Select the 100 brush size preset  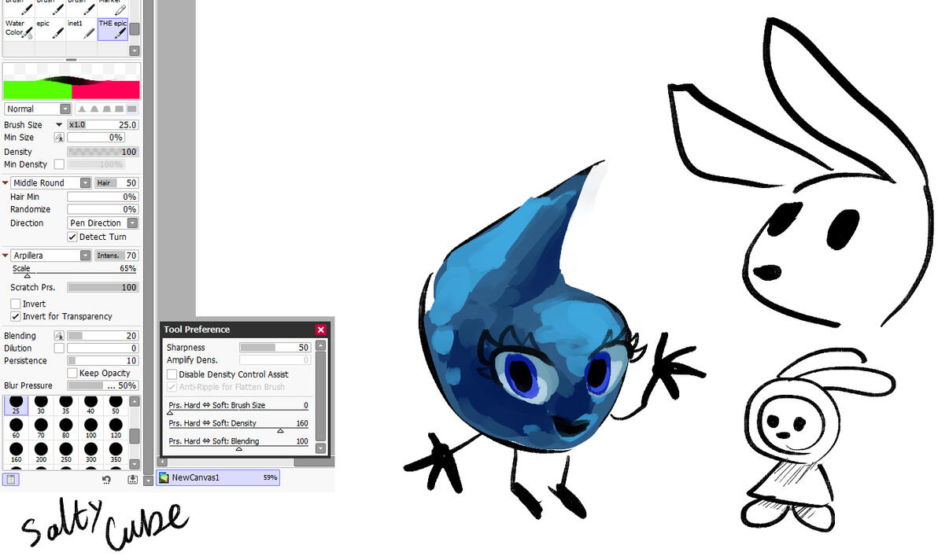90,429
